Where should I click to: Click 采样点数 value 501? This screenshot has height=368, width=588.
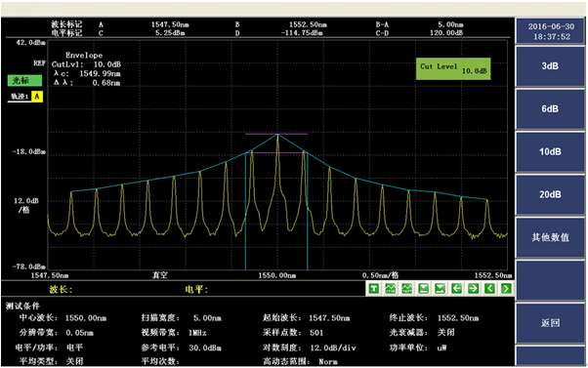click(x=316, y=333)
